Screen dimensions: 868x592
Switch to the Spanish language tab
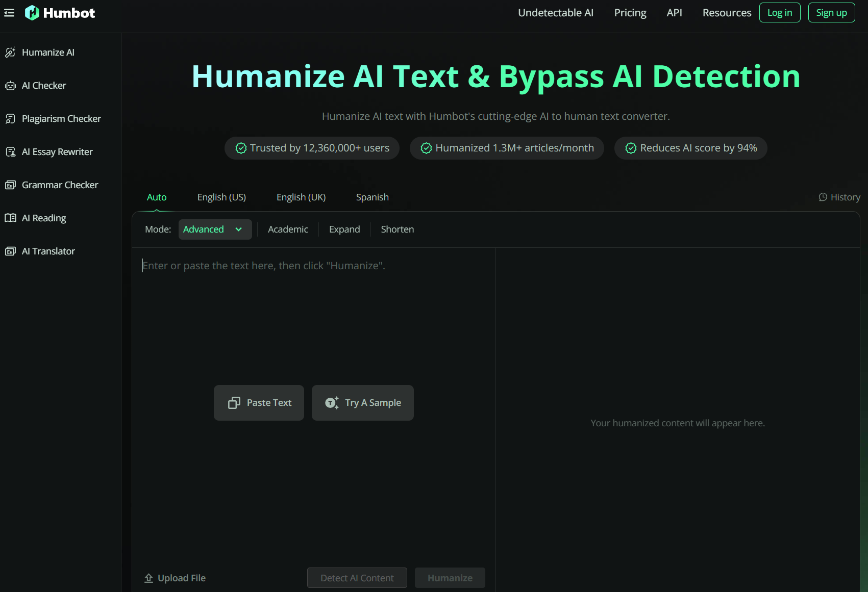click(372, 197)
